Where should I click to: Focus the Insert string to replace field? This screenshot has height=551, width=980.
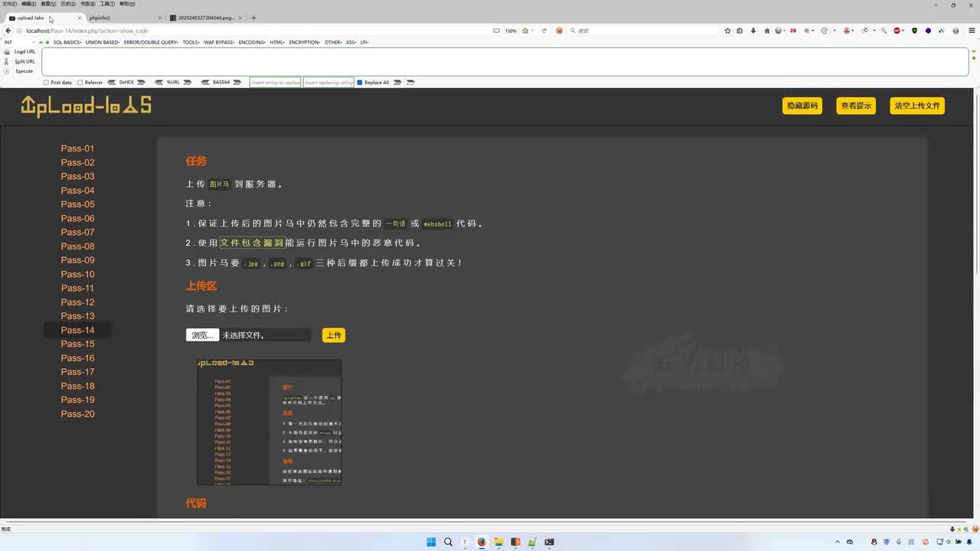pos(276,83)
